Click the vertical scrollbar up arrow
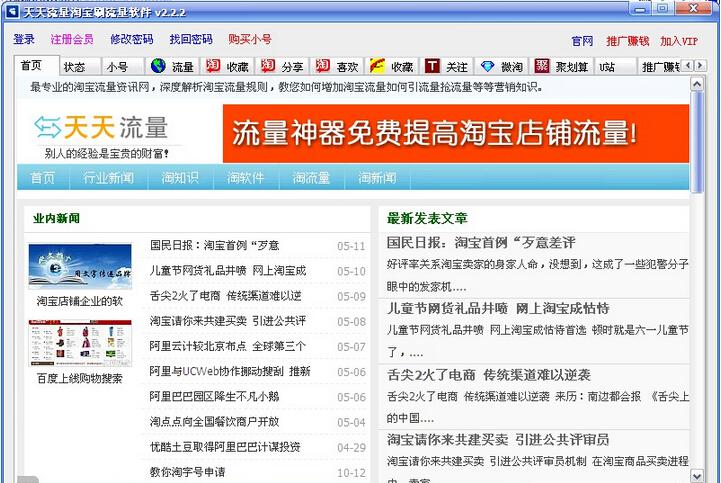The width and height of the screenshot is (721, 483). tap(697, 84)
